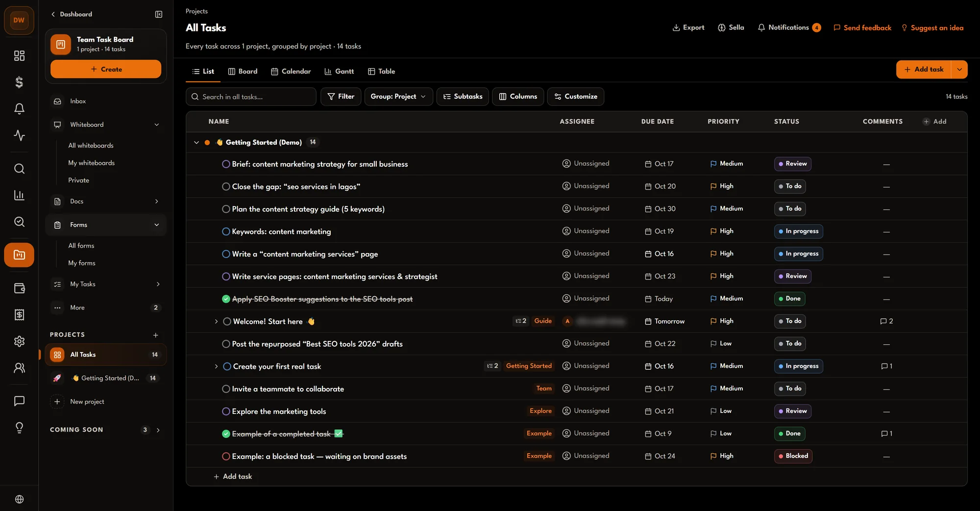Mark 'Close the gap' task complete

pyautogui.click(x=226, y=186)
